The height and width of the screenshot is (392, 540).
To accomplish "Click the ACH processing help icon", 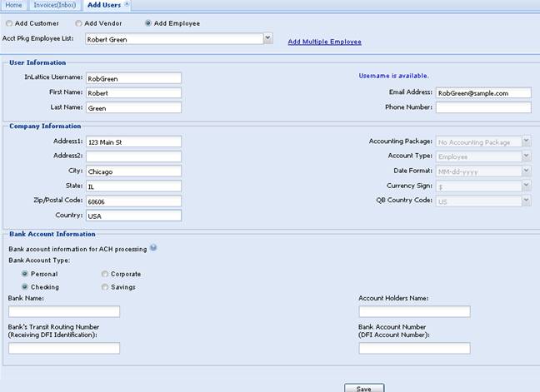I will click(x=154, y=248).
